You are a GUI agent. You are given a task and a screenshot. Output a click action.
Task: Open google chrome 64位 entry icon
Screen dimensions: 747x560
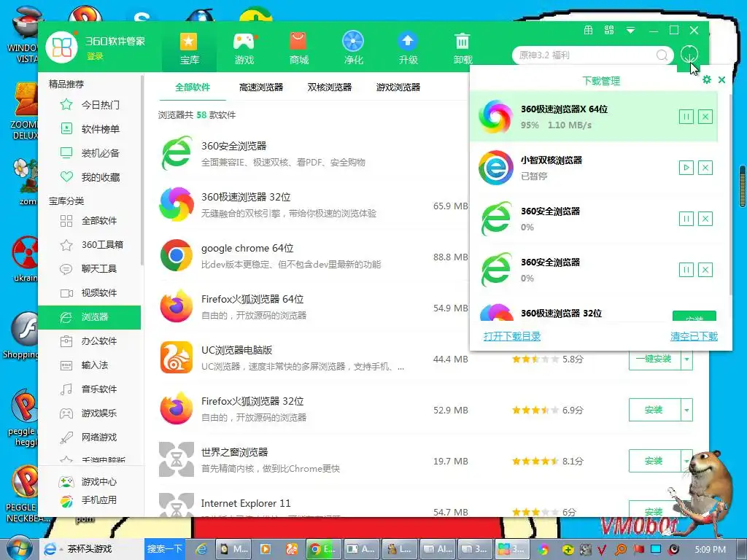177,255
